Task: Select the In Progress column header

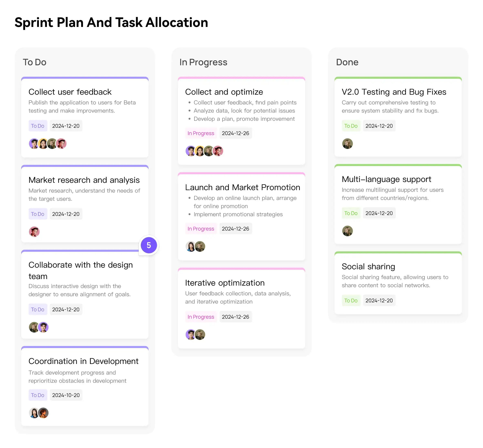Action: (x=203, y=62)
